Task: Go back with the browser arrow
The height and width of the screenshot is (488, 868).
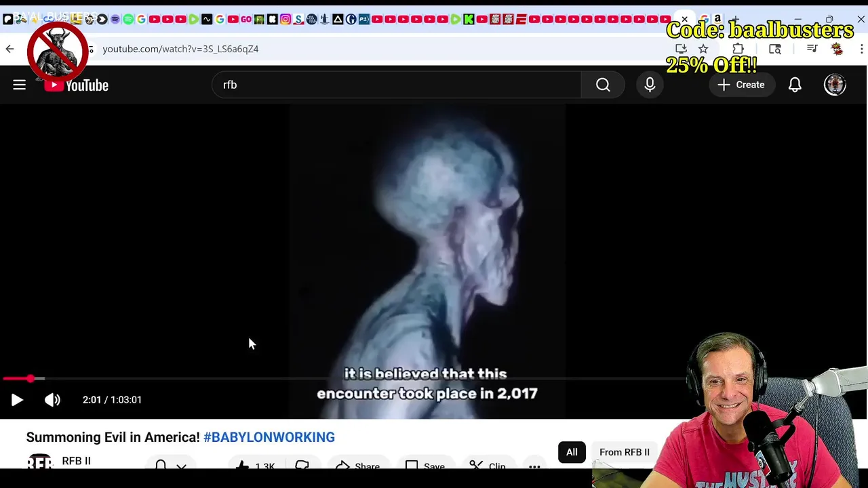Action: pyautogui.click(x=9, y=49)
